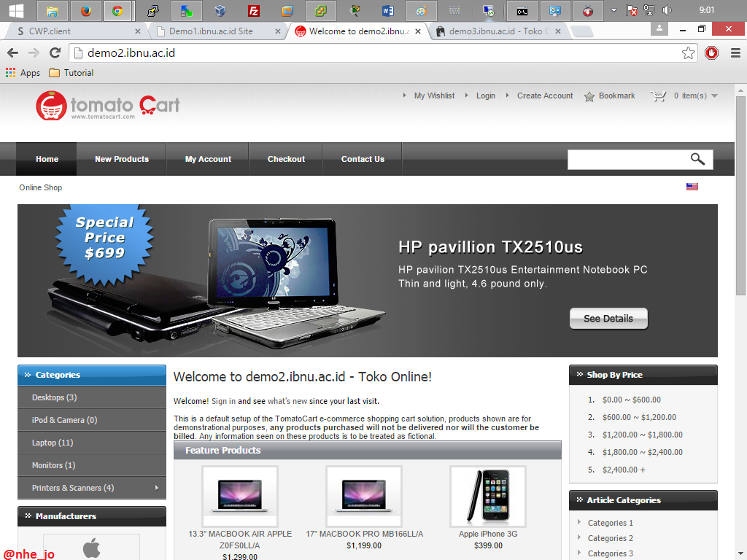Go to the Checkout page
The image size is (747, 560).
(x=286, y=159)
